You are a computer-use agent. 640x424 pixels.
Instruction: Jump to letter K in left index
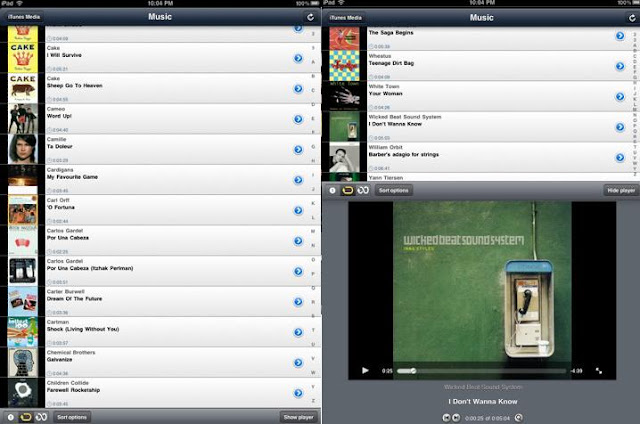(x=313, y=203)
